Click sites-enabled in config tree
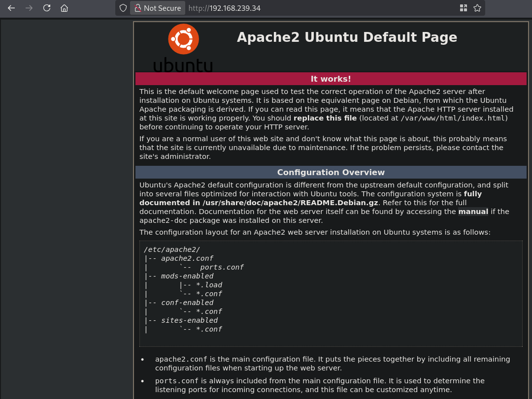This screenshot has width=532, height=399. click(x=189, y=320)
